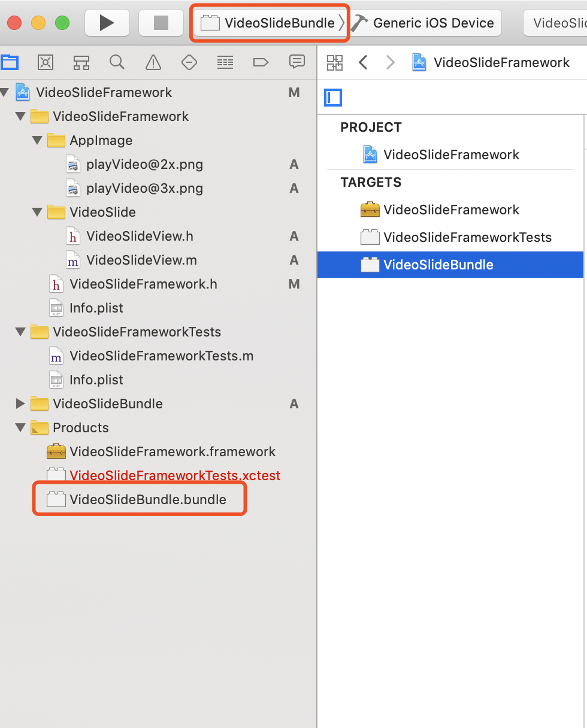Toggle the project and targets list sidebar
Screen dimensions: 587x728
333,98
